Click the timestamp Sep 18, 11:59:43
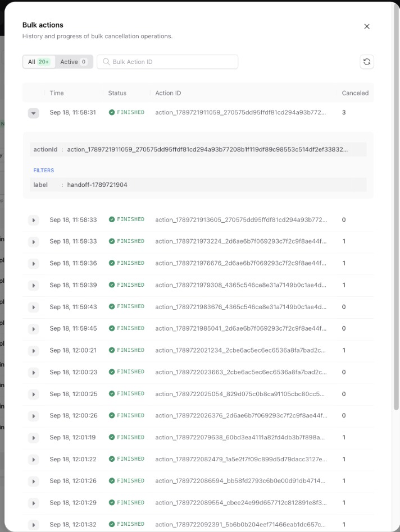 coord(74,307)
